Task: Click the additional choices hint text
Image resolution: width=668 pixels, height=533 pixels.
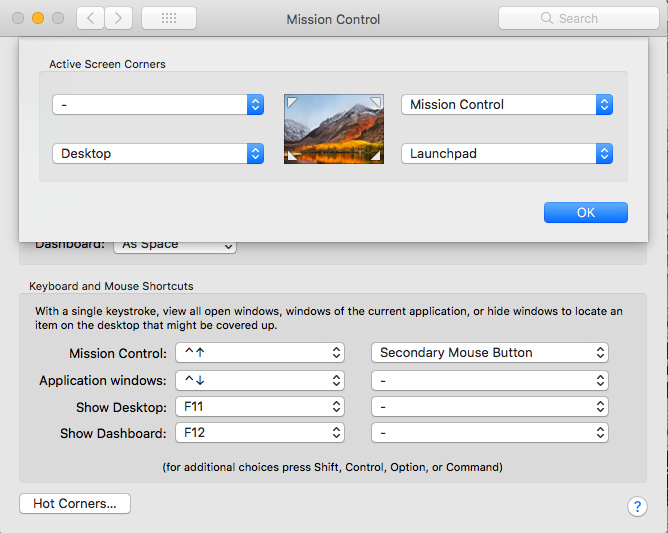Action: click(x=333, y=467)
